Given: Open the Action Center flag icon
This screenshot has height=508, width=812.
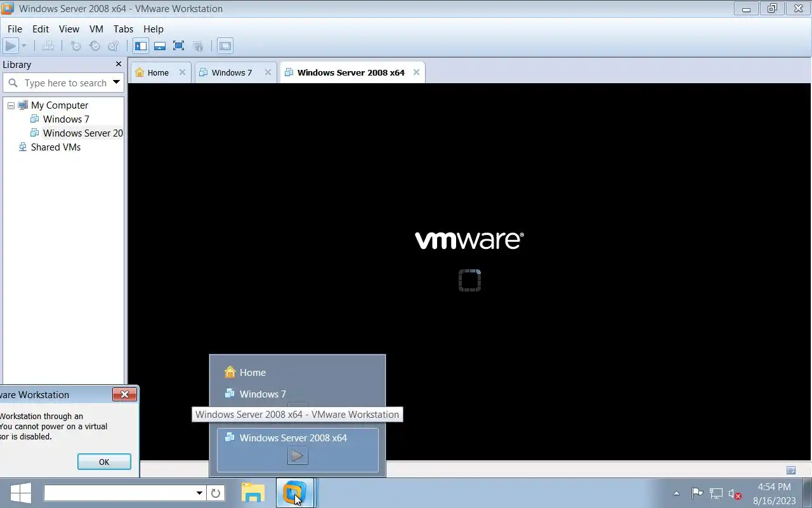Looking at the screenshot, I should tap(697, 493).
